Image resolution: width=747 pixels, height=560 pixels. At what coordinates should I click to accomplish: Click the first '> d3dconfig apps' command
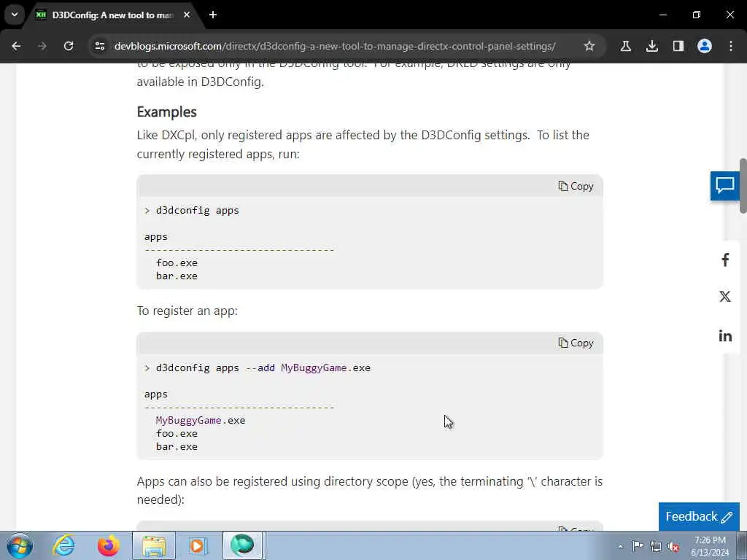pos(192,211)
